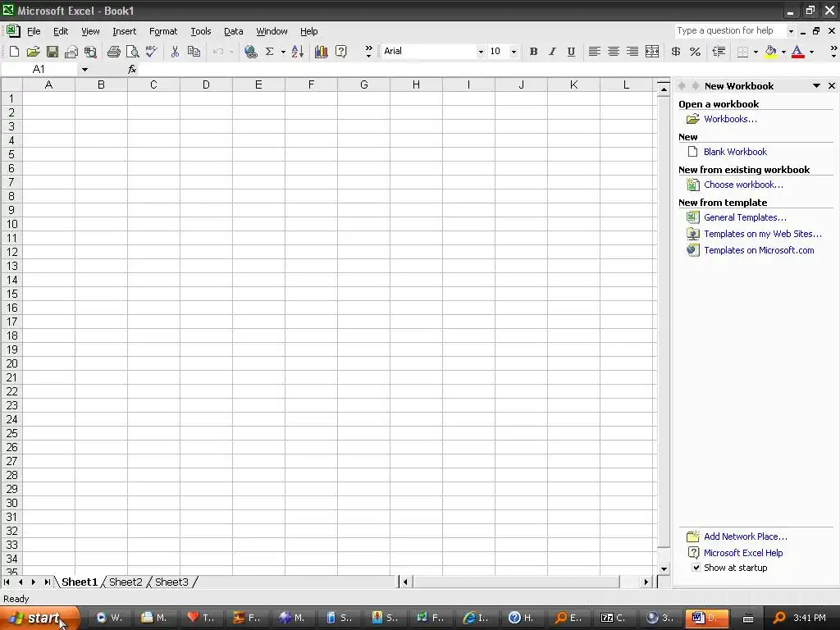Open the Help question mark toolbar icon

point(340,52)
